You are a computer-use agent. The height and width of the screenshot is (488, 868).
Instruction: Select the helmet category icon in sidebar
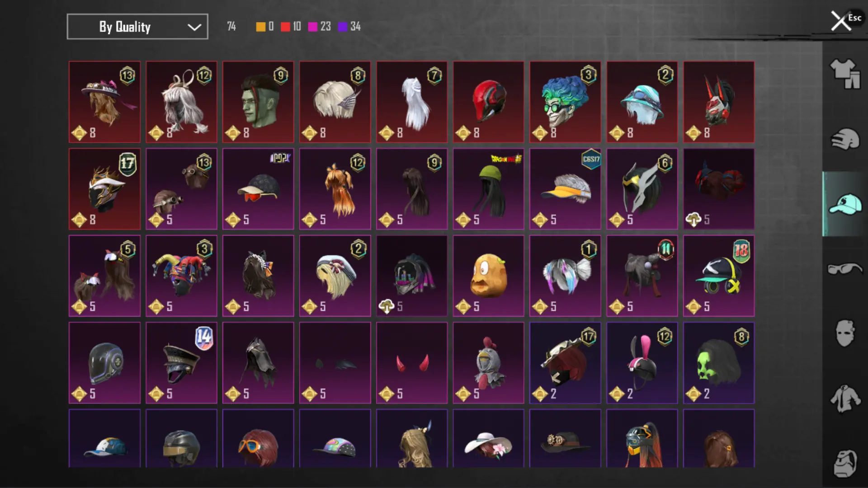coord(844,139)
